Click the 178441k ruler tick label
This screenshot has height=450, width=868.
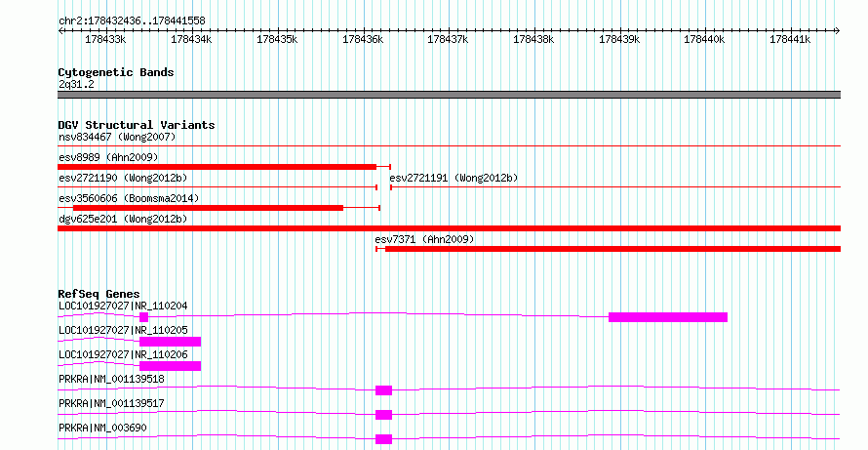click(791, 39)
